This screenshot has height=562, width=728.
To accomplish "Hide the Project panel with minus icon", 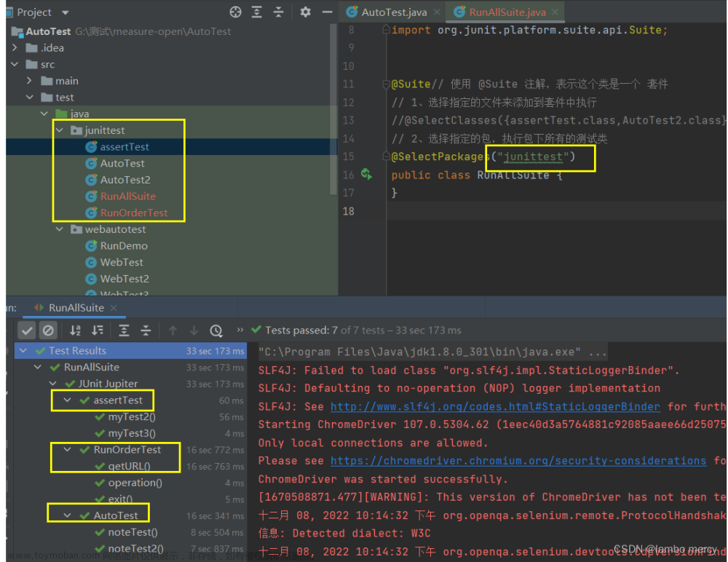I will pos(328,12).
